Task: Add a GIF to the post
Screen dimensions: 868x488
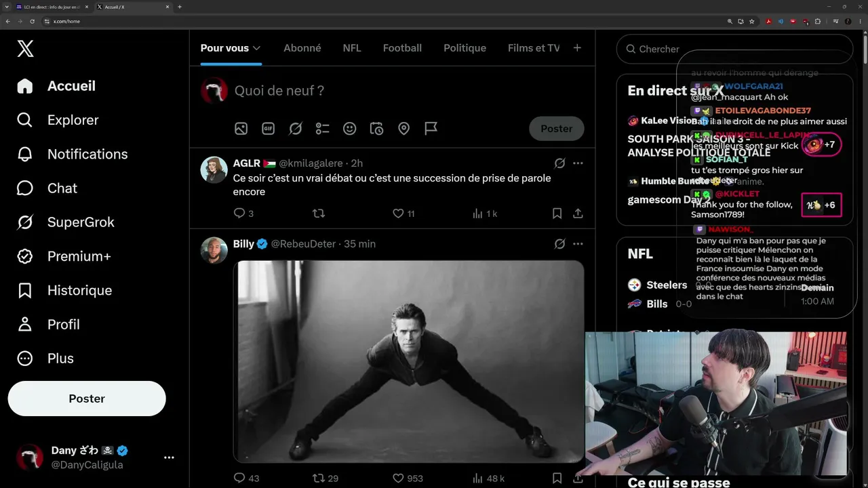Action: pyautogui.click(x=268, y=128)
